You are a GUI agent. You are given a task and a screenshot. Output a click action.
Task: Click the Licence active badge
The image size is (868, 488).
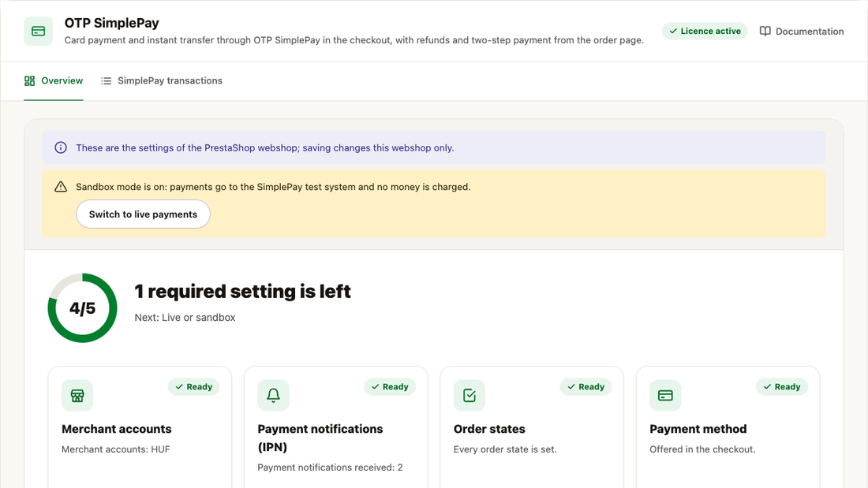click(x=705, y=31)
